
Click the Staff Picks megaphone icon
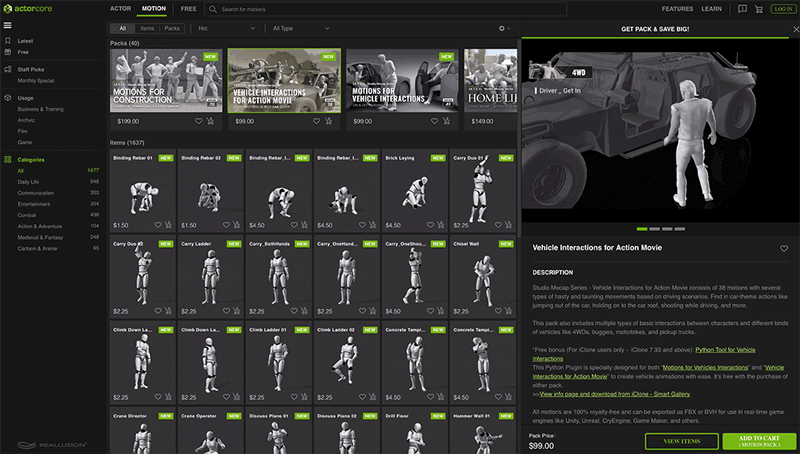8,69
